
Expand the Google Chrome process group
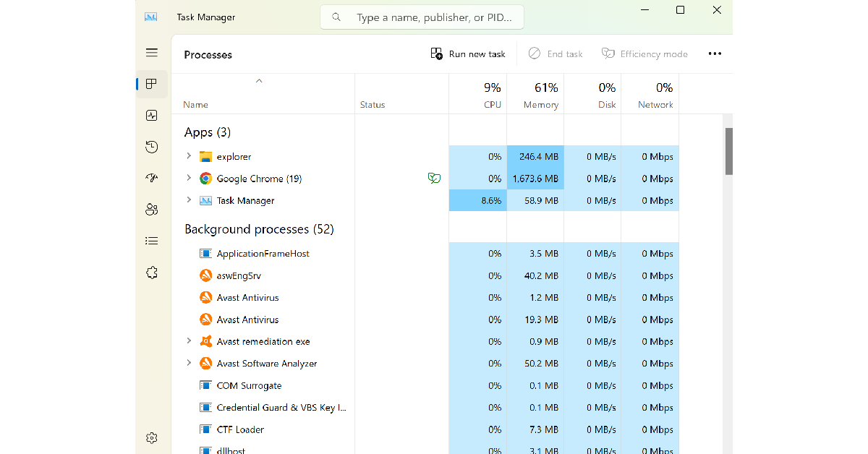click(189, 179)
